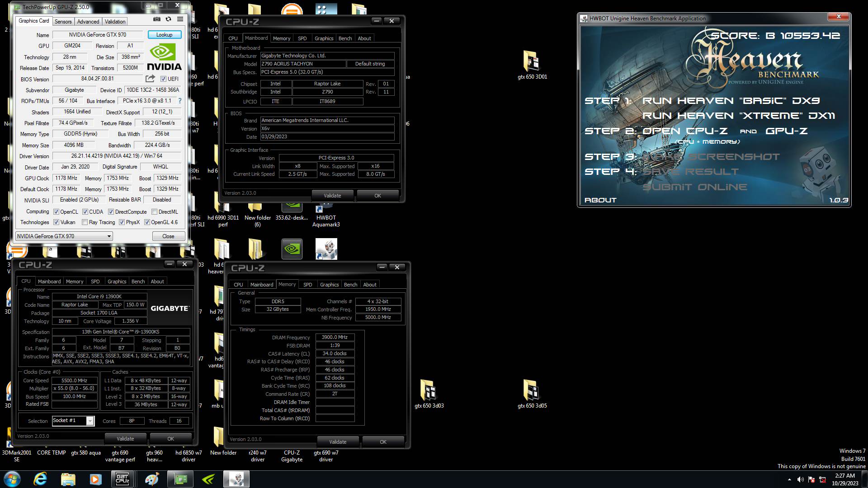This screenshot has height=488, width=868.
Task: Open the Bench tab in the CPU-Z Memory window
Action: (350, 285)
